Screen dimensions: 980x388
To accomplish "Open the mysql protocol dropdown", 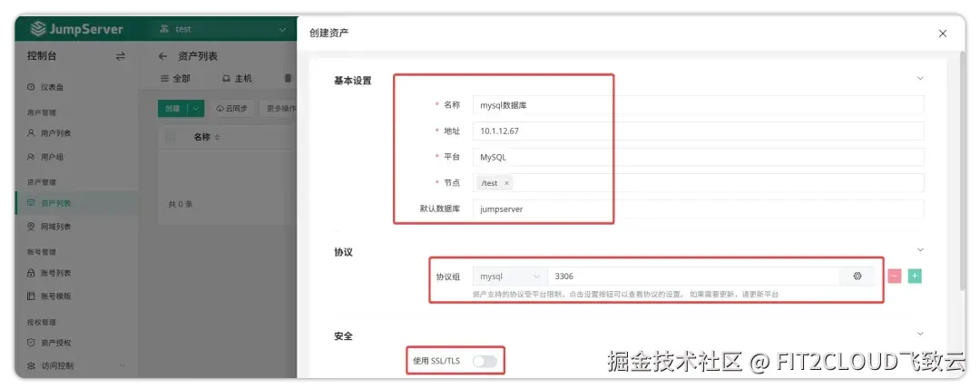I will [510, 276].
